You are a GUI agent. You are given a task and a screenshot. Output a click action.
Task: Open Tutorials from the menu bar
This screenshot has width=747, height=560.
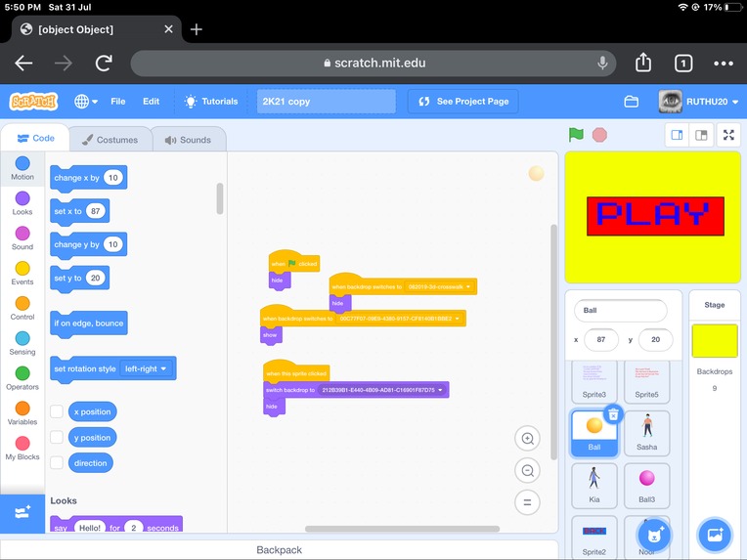point(211,102)
